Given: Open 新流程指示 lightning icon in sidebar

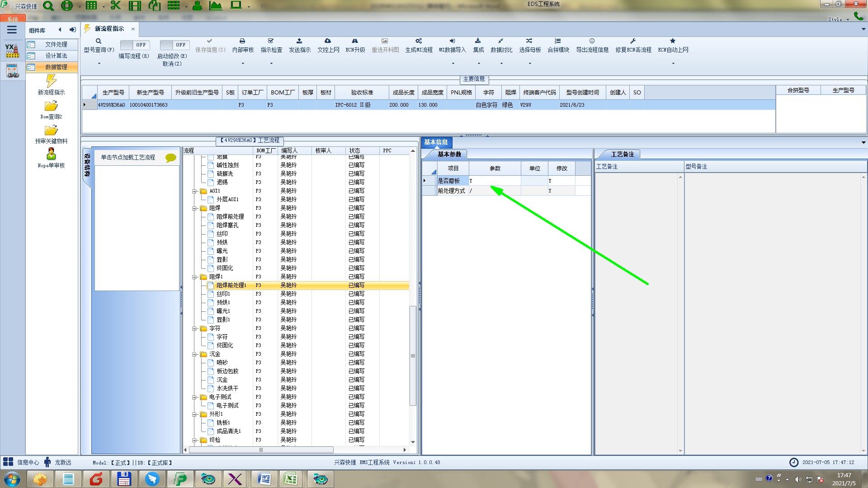Looking at the screenshot, I should pyautogui.click(x=51, y=81).
